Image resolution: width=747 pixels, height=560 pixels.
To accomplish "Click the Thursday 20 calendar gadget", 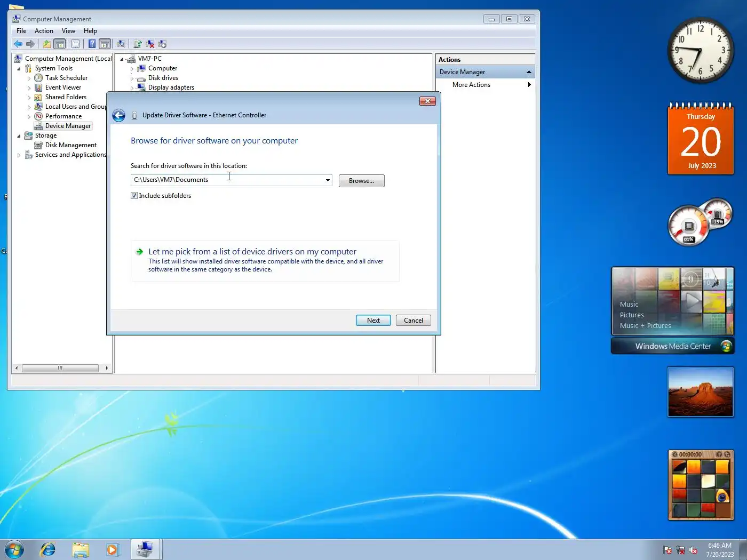I will coord(701,139).
